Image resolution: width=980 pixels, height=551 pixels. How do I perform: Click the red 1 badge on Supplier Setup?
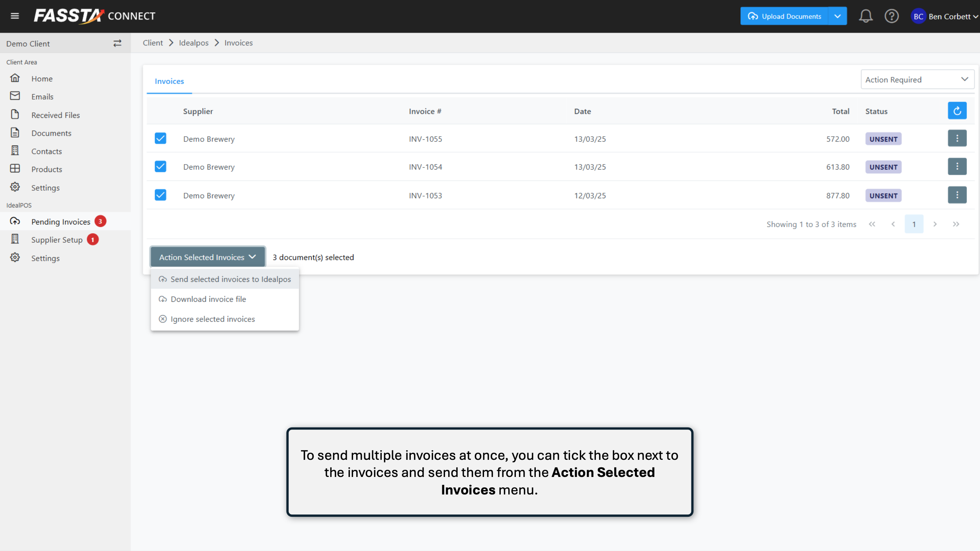click(93, 240)
